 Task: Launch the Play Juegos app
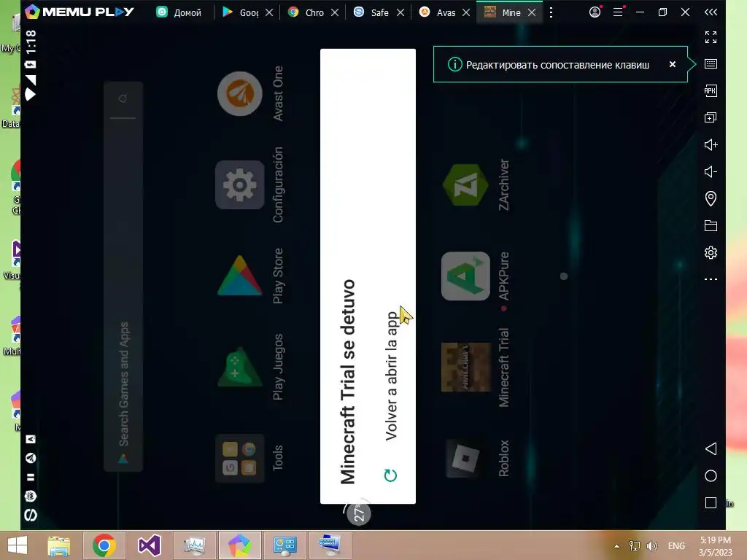(239, 367)
